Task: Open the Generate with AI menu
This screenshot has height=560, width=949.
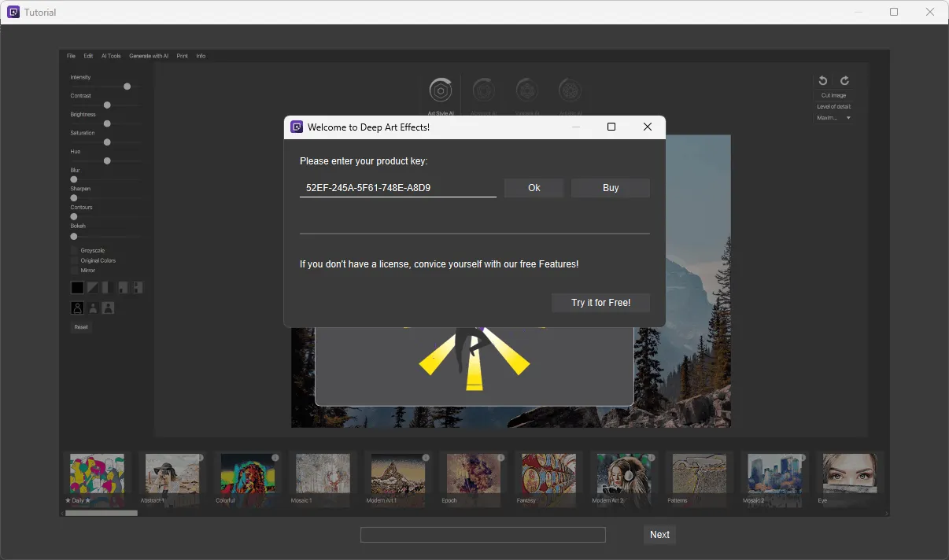Action: (149, 56)
